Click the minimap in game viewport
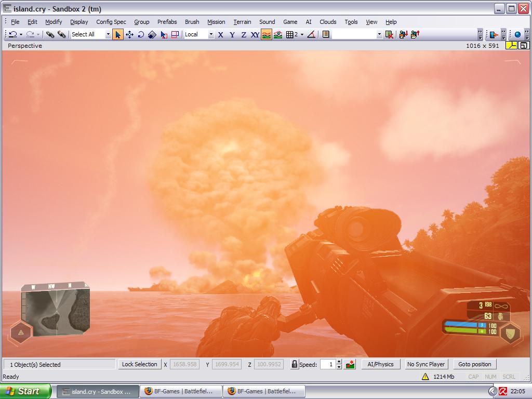Viewport: 532px width, 399px height. pyautogui.click(x=56, y=309)
